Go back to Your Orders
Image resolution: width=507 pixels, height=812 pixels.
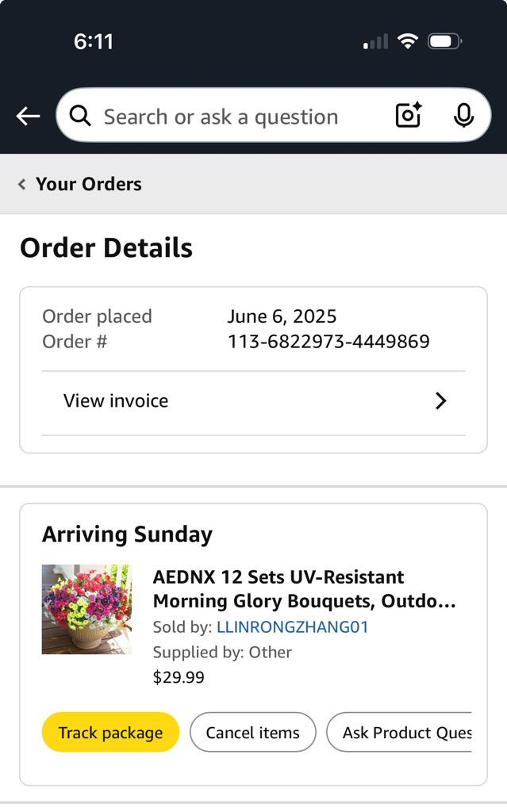tap(88, 184)
